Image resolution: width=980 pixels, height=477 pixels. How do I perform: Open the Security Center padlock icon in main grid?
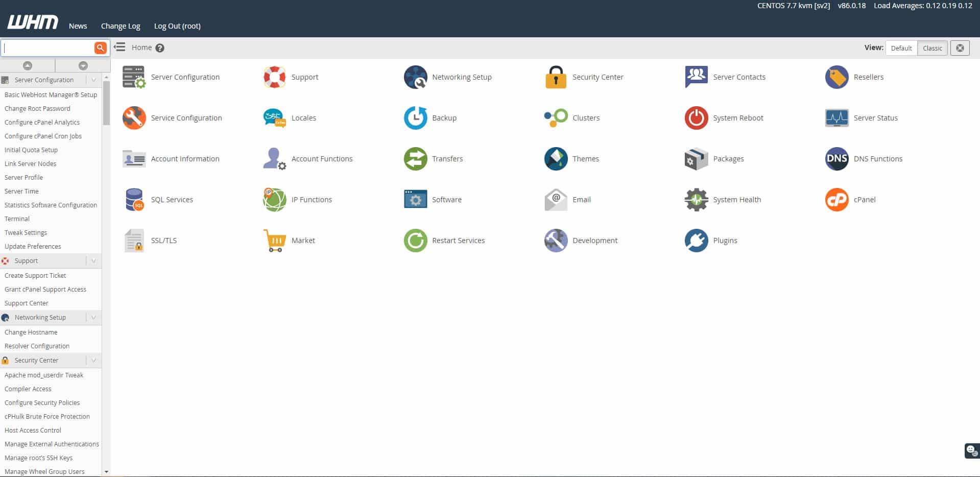(556, 77)
